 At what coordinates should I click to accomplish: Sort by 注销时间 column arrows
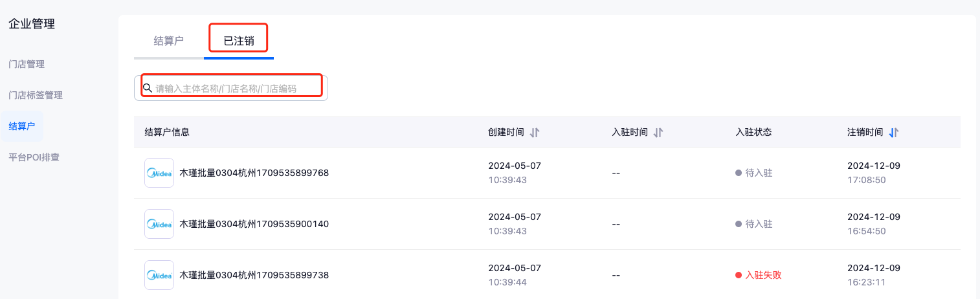[894, 133]
